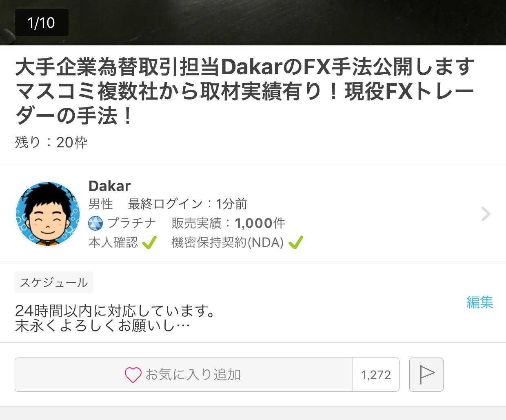Click the プラチナ rank label
Viewport: 506px width, 420px height.
pos(132,223)
